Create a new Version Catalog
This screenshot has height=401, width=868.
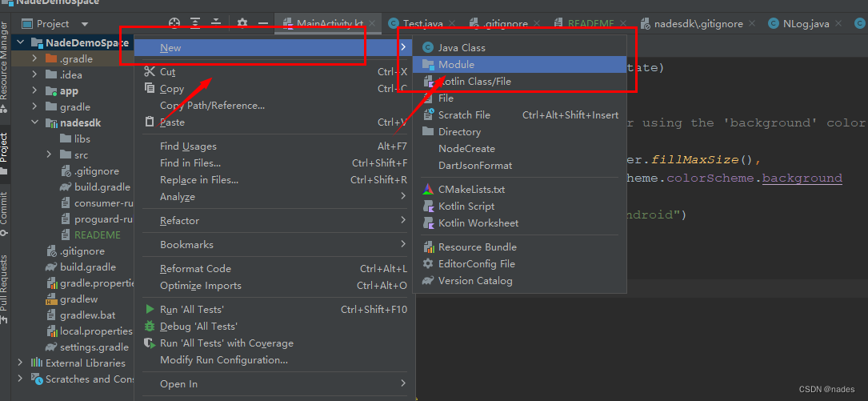pyautogui.click(x=520, y=281)
